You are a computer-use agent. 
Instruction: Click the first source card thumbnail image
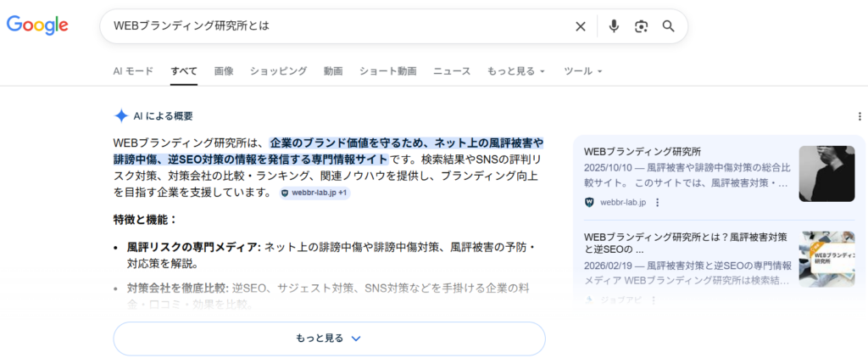pos(826,173)
